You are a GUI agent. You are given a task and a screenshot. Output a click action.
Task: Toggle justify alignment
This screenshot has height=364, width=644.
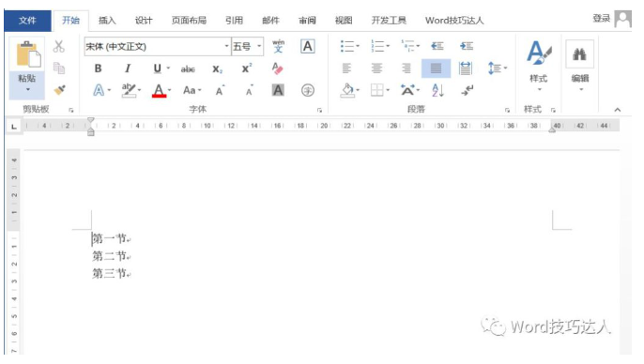point(436,68)
